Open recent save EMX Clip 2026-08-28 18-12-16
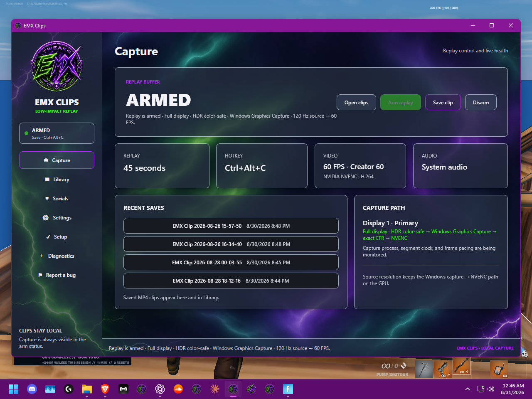This screenshot has height=399, width=532. [x=231, y=281]
